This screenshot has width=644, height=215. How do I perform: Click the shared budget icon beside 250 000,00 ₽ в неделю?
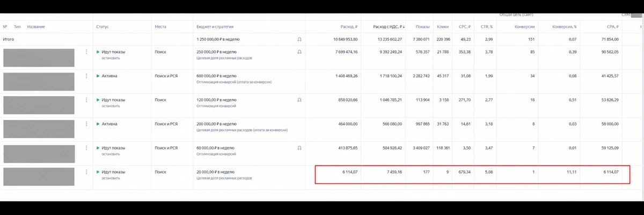pyautogui.click(x=299, y=52)
